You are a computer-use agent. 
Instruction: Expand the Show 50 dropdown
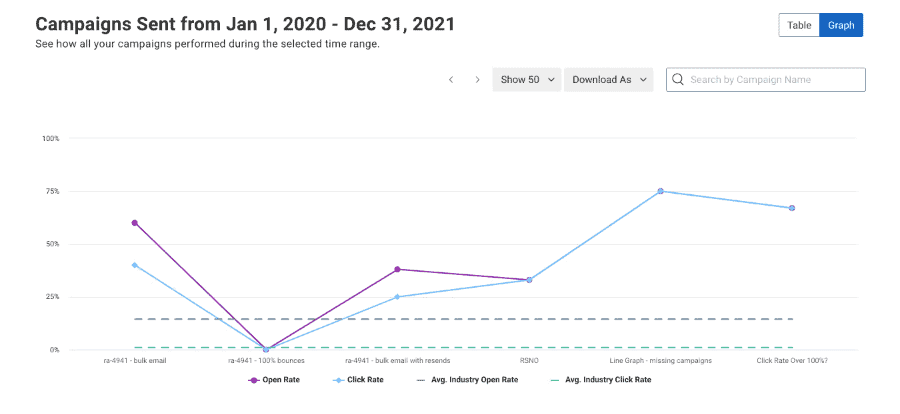click(526, 80)
